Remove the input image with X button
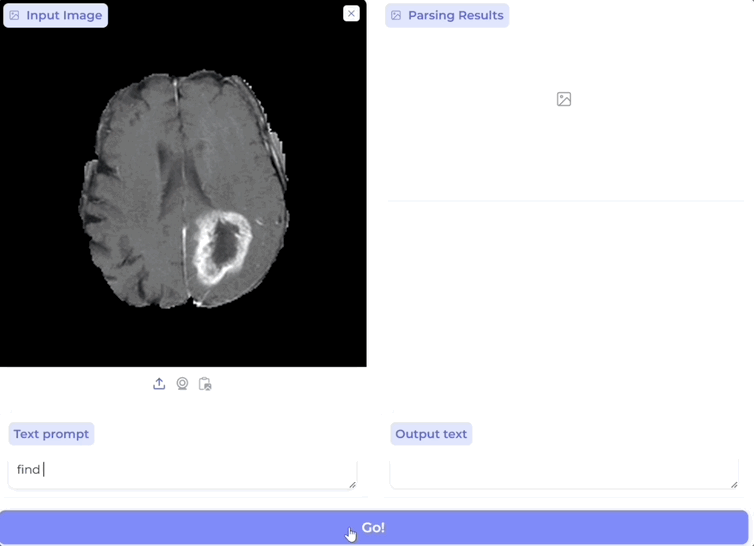This screenshot has height=546, width=754. 351,13
